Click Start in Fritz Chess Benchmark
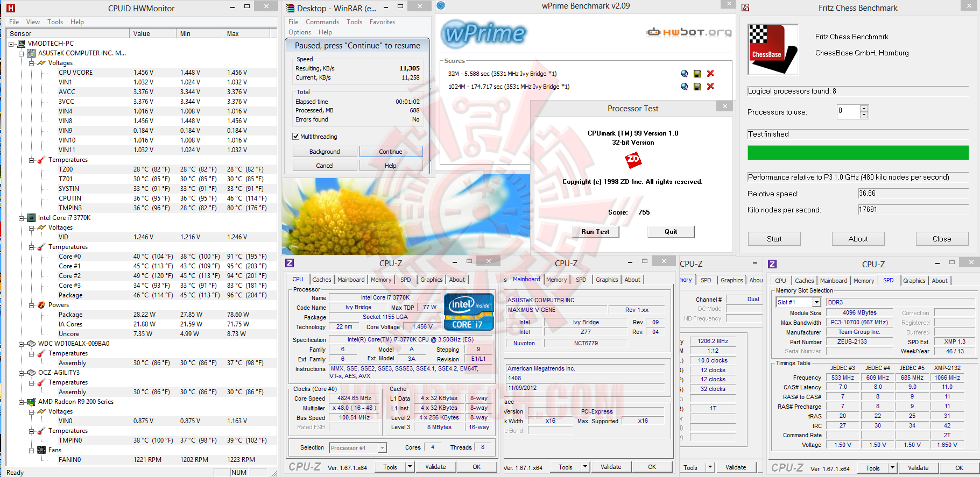This screenshot has height=477, width=980. click(774, 239)
